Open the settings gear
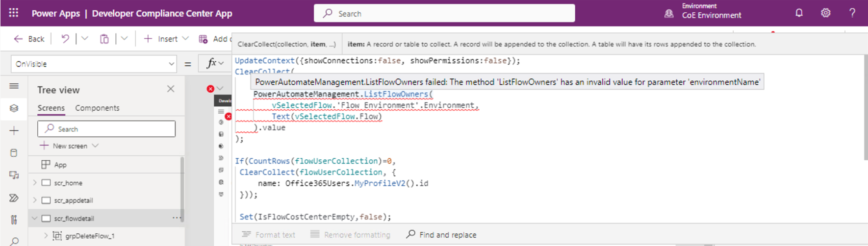This screenshot has height=246, width=868. click(826, 13)
